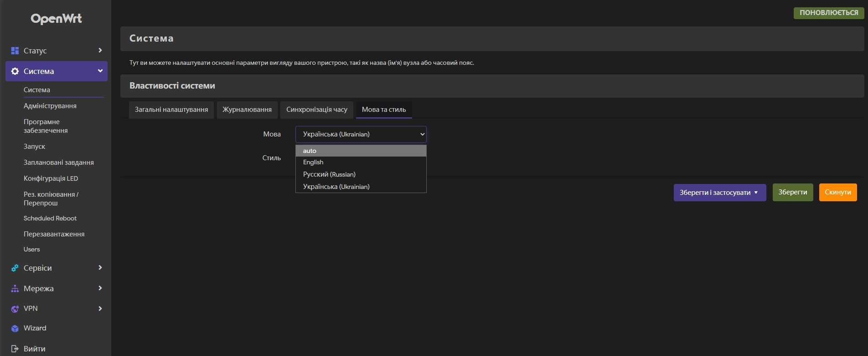Click the VPN icon in sidebar
Viewport: 868px width, 356px height.
[x=15, y=309]
